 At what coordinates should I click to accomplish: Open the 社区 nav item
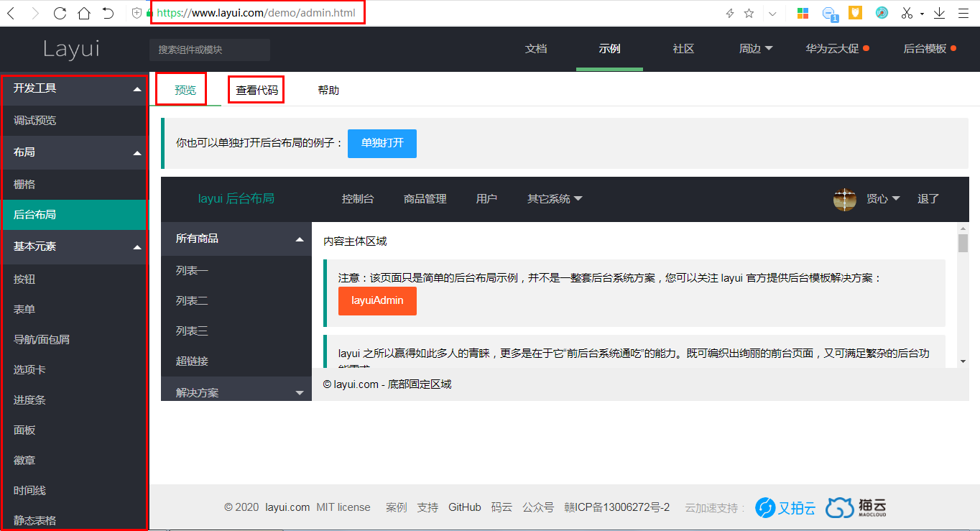click(x=683, y=49)
